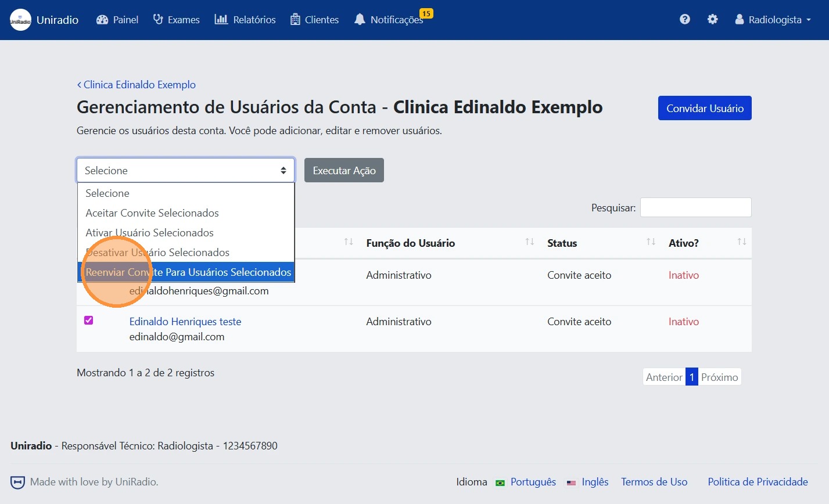829x504 pixels.
Task: Click the Uniradio logo icon
Action: pyautogui.click(x=20, y=20)
